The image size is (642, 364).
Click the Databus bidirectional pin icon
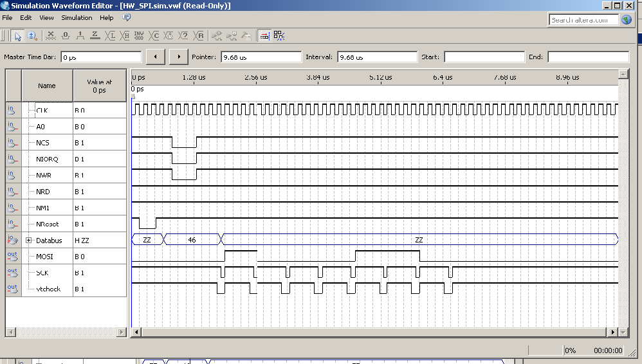pyautogui.click(x=12, y=240)
